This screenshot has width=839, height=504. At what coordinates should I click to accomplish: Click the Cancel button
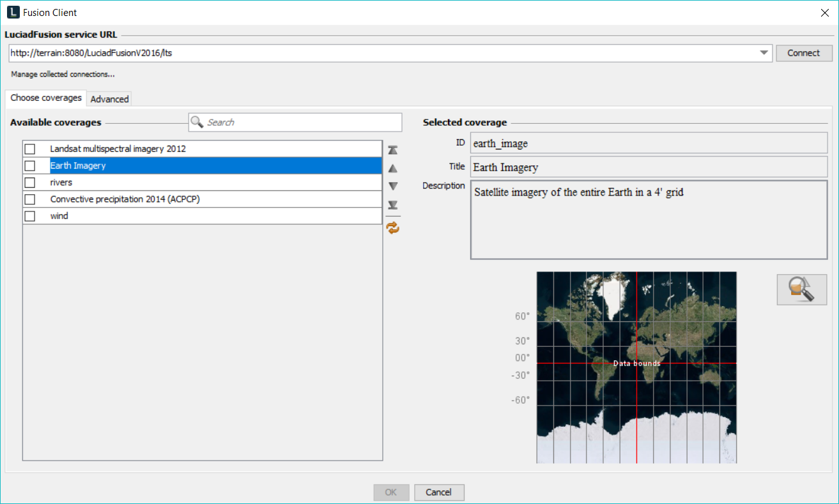click(x=439, y=492)
